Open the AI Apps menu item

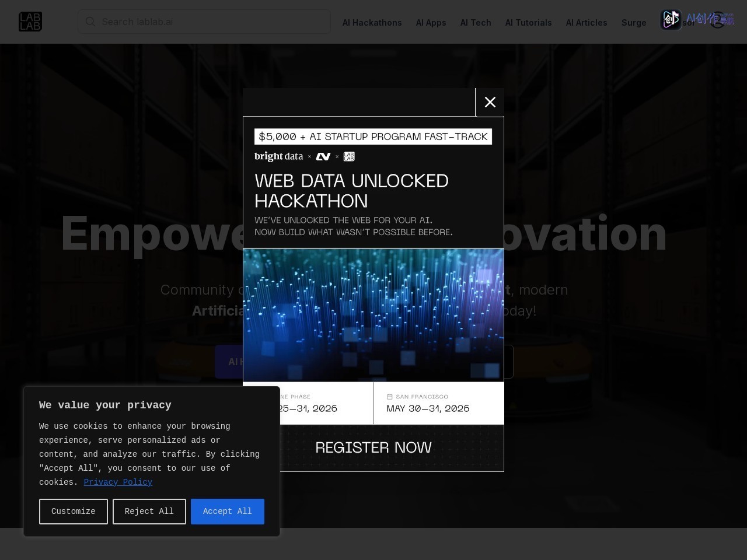pos(431,23)
